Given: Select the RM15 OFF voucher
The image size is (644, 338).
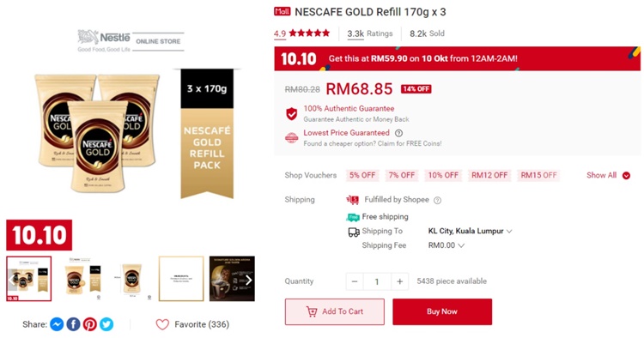Looking at the screenshot, I should click(x=538, y=175).
